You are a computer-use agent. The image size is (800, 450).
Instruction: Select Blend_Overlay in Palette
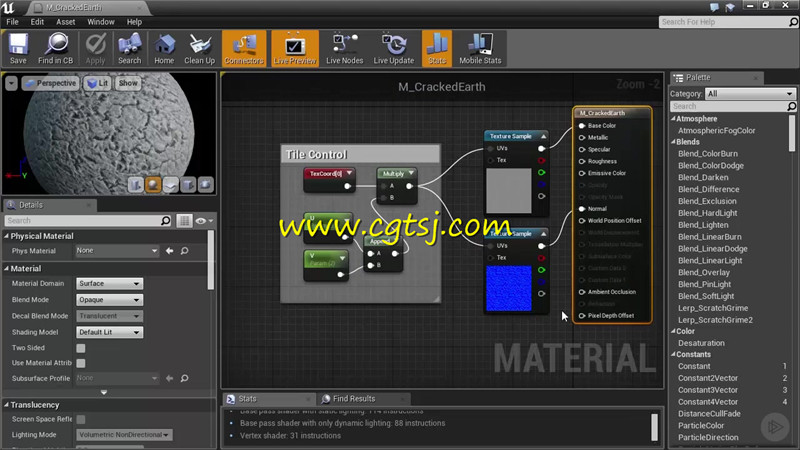pos(704,272)
